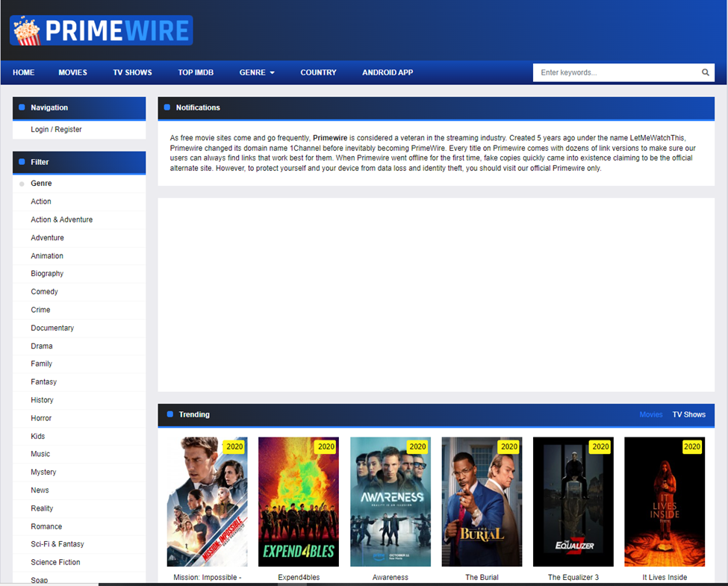Open The Burial movie poster
Viewport: 728px width, 586px height.
482,502
